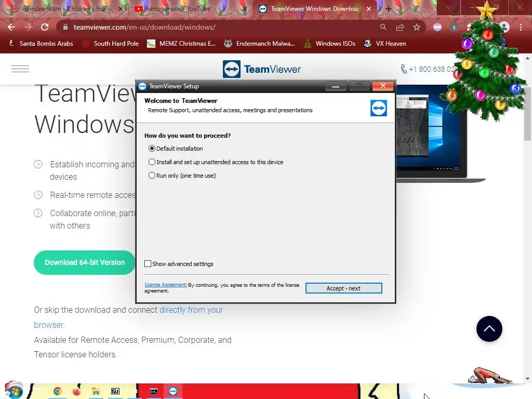Close the Reindeer Barn tab
Screen dimensions: 532x399
pos(120,9)
